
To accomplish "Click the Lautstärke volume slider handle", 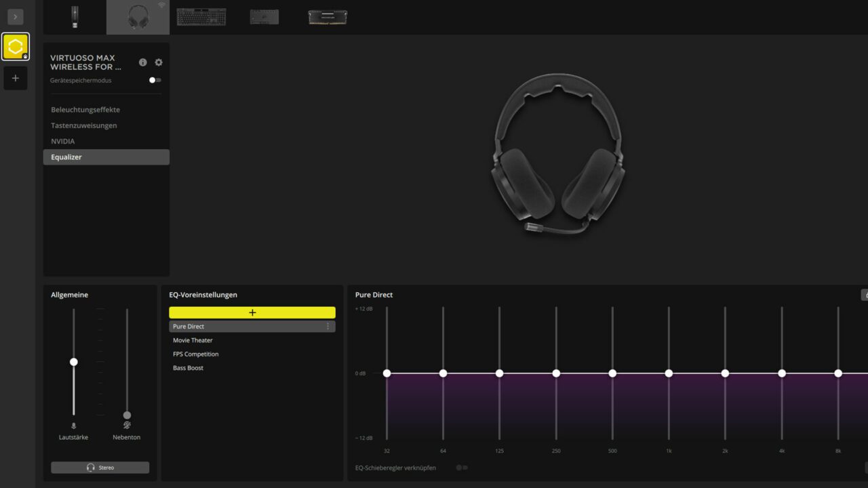I will coord(74,362).
